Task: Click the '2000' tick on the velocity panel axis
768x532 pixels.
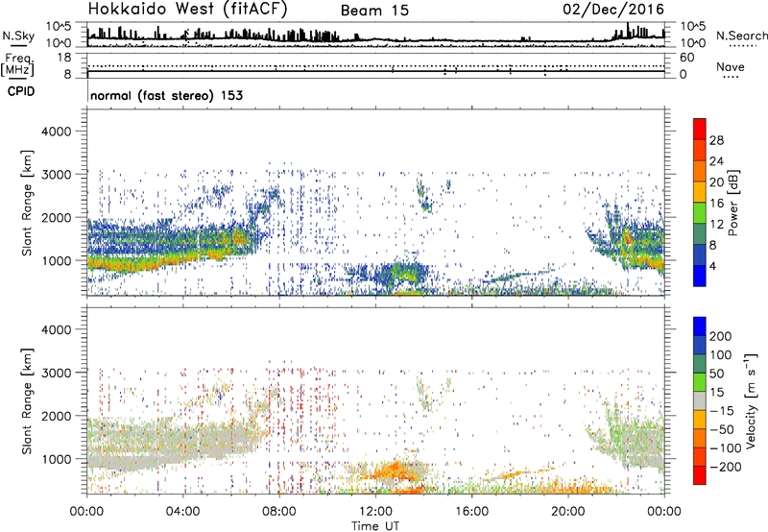Action: click(56, 416)
